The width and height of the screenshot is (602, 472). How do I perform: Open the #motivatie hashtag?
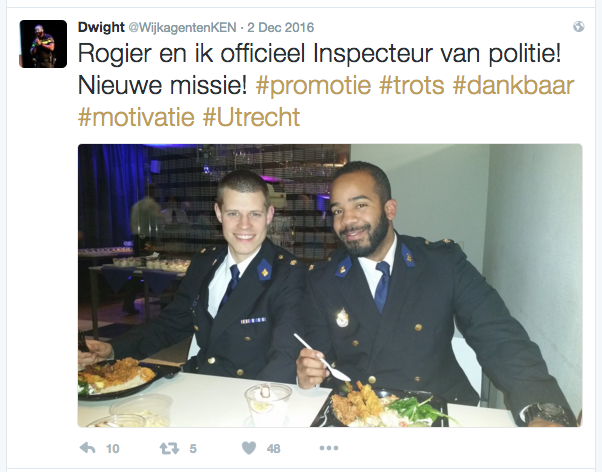click(136, 117)
